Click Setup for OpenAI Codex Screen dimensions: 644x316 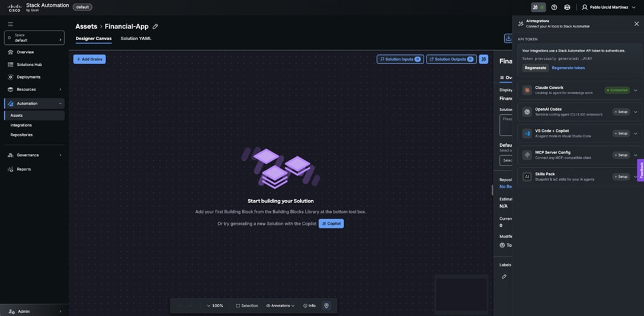click(621, 112)
